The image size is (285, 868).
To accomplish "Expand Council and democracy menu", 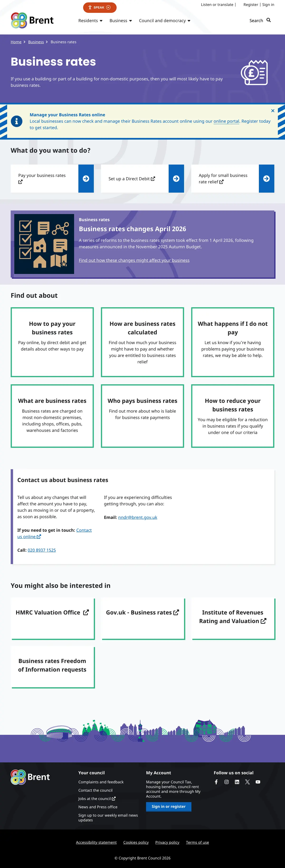I will pyautogui.click(x=165, y=20).
